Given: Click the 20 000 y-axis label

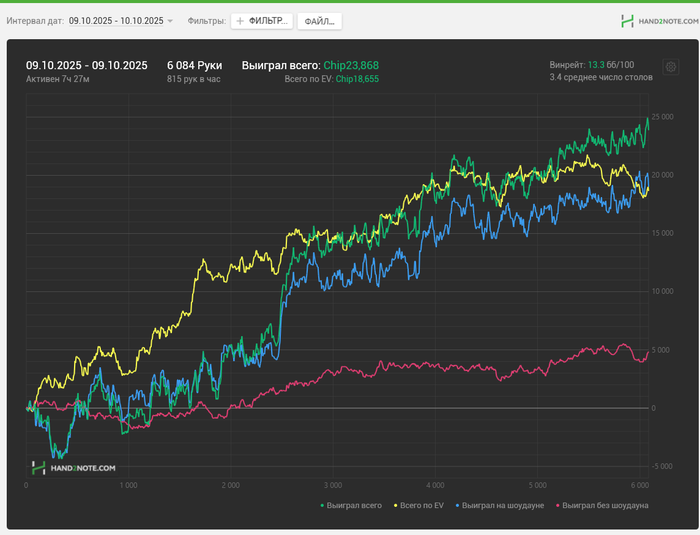Looking at the screenshot, I should click(662, 175).
